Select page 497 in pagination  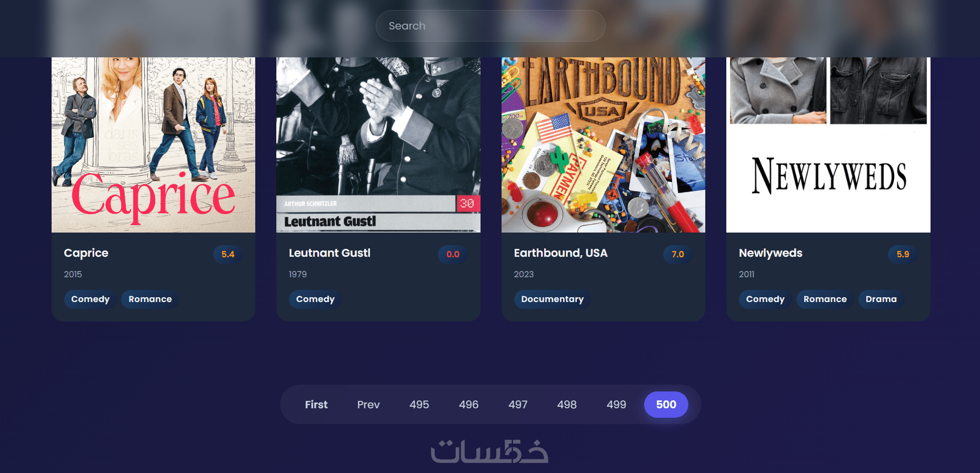(518, 405)
